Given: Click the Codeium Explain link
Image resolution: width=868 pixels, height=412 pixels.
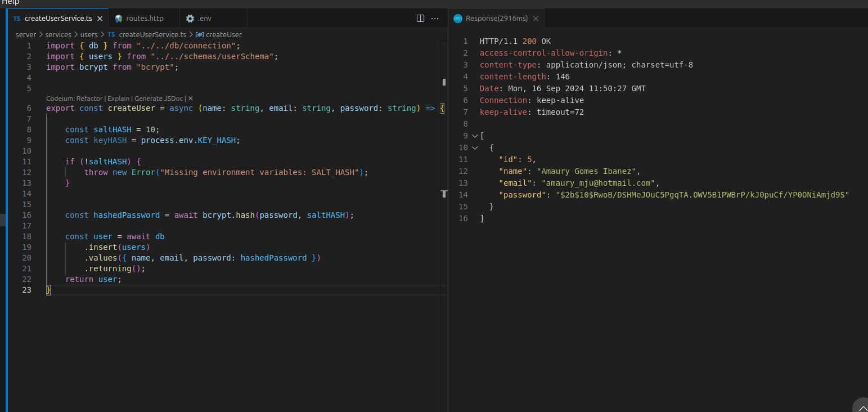Looking at the screenshot, I should tap(118, 98).
